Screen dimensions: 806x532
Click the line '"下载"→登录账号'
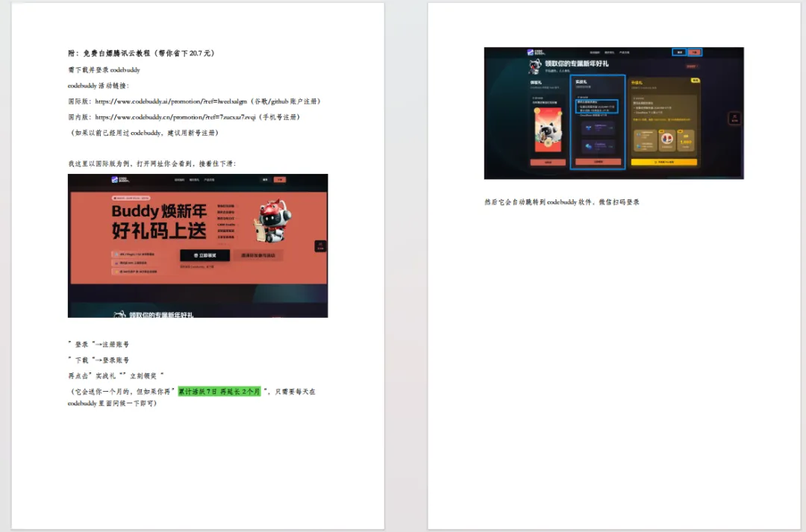click(99, 360)
